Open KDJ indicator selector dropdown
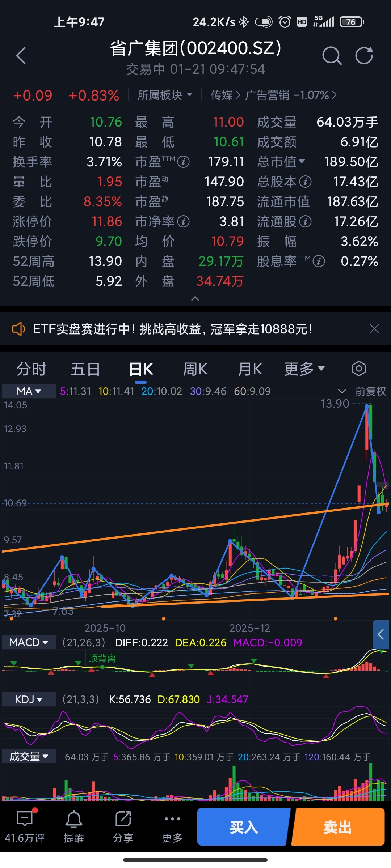Screen dimensions: 391x868 [29, 699]
